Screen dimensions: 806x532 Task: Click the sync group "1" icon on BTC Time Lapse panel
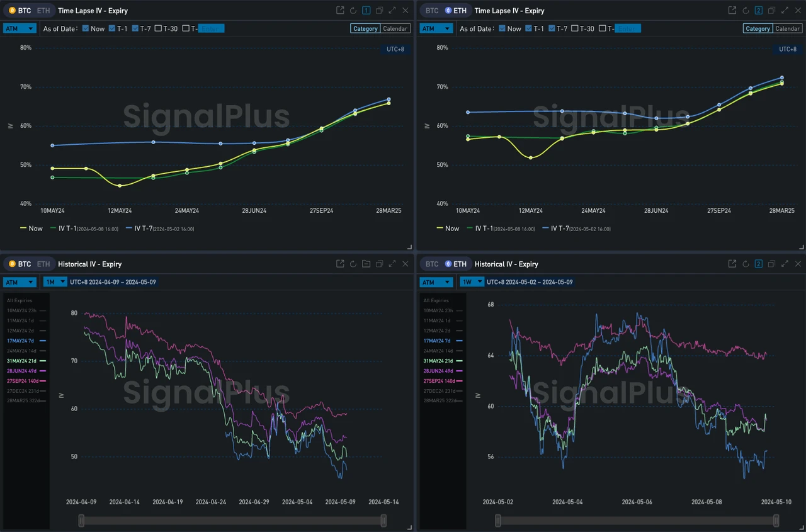coord(366,10)
